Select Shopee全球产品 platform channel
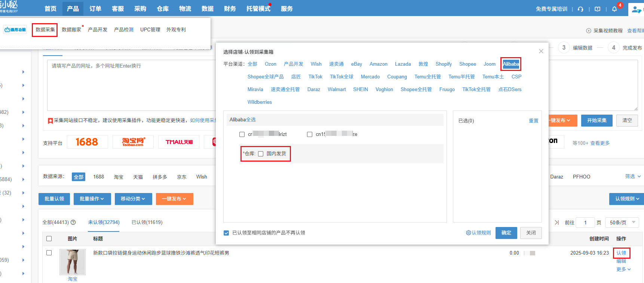This screenshot has height=283, width=644. (266, 77)
